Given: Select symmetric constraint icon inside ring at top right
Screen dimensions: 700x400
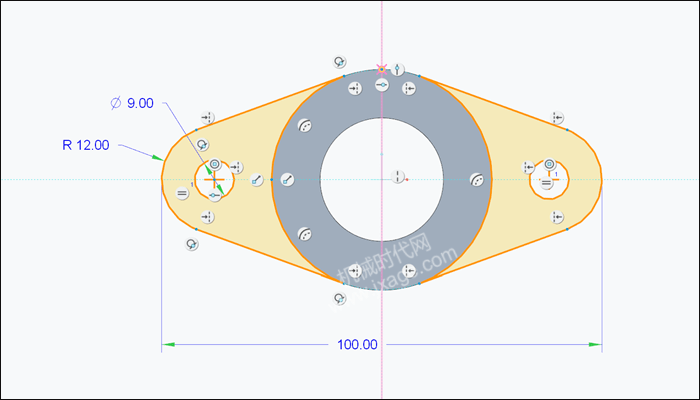Looking at the screenshot, I should point(408,89).
